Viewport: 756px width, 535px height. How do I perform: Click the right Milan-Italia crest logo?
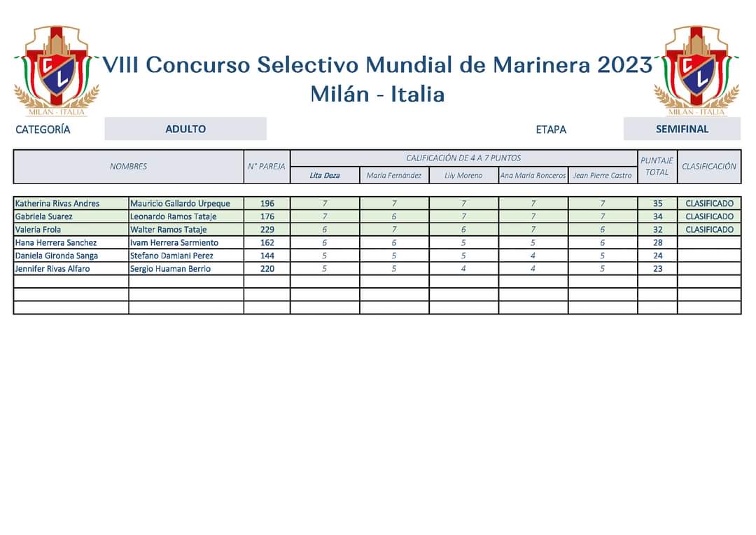696,71
